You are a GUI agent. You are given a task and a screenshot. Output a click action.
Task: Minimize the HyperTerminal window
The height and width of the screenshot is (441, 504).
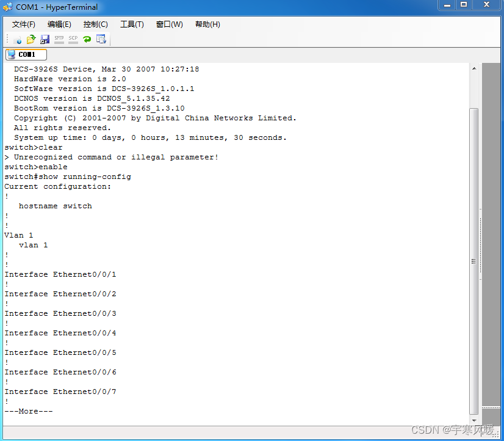(x=447, y=5)
